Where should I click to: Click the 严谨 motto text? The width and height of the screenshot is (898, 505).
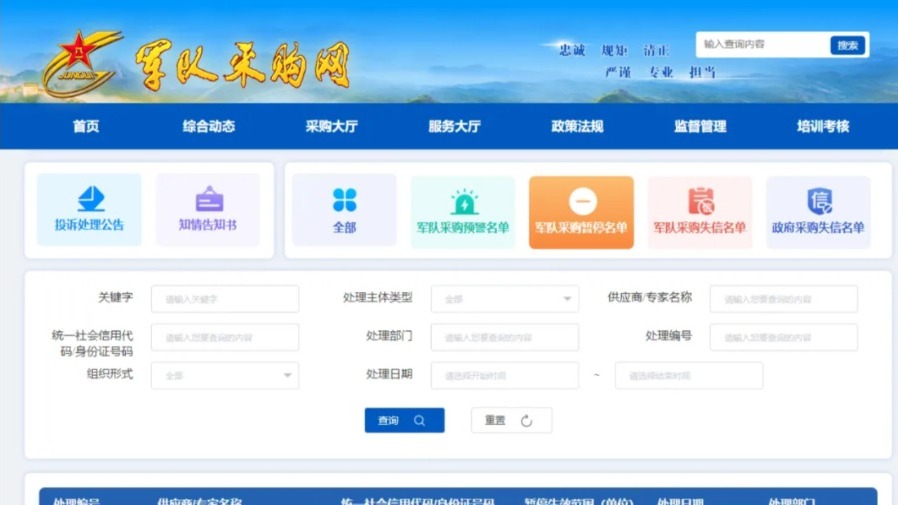(618, 72)
